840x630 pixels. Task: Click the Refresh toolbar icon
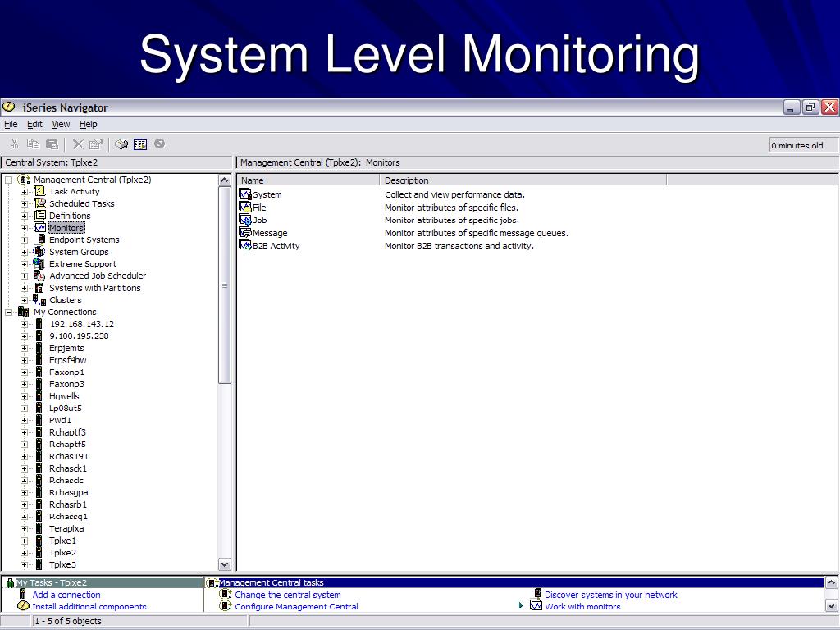[x=121, y=144]
